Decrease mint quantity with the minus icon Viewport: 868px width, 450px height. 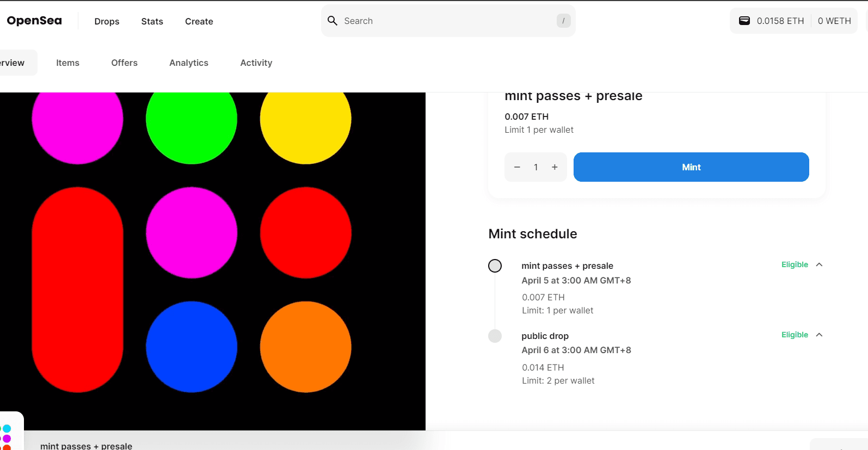517,167
